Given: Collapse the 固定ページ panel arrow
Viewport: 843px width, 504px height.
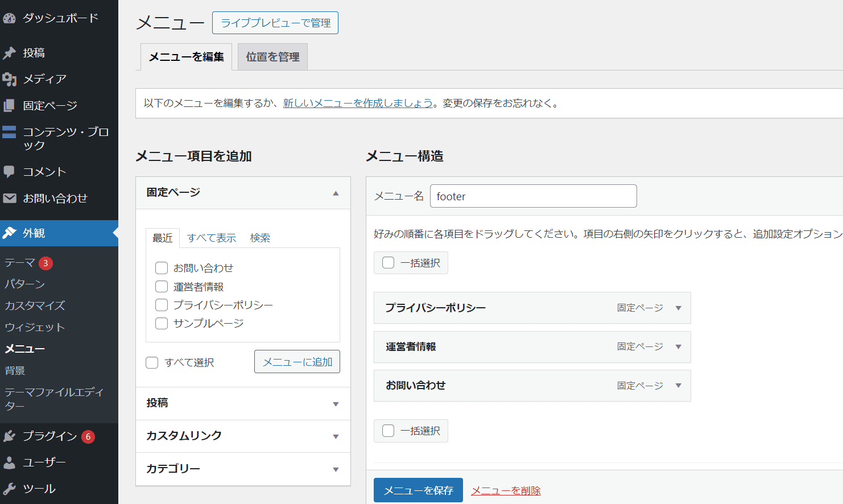Looking at the screenshot, I should [x=336, y=193].
